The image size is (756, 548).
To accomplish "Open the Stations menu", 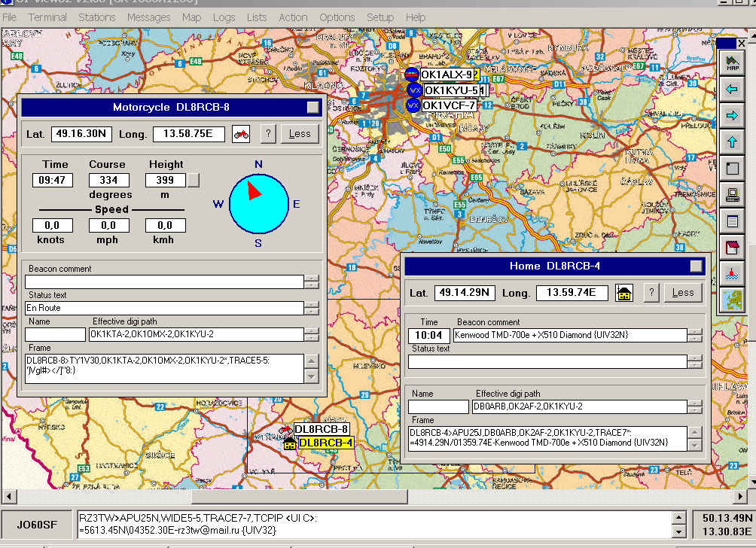I will coord(97,17).
